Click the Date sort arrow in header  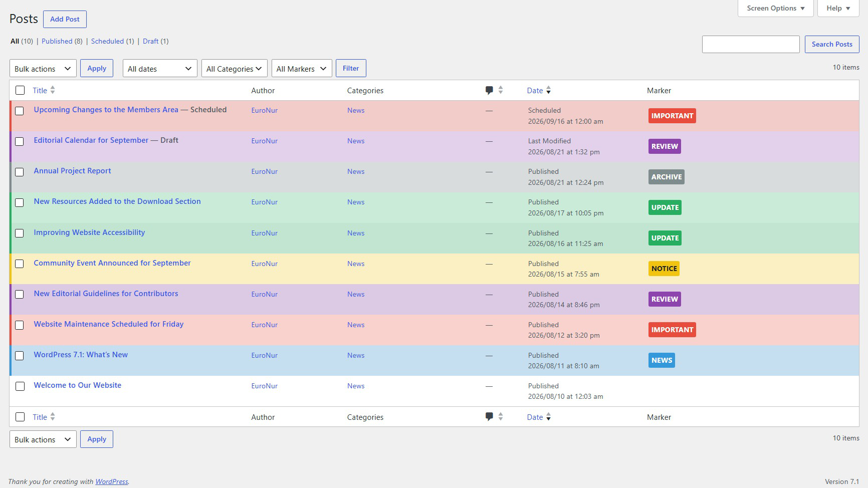point(548,90)
